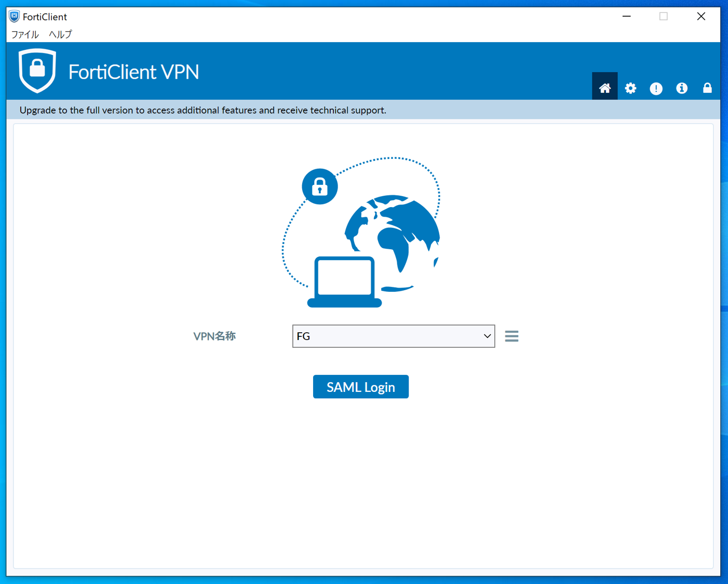Open the ファイル menu
This screenshot has width=728, height=584.
tap(25, 34)
